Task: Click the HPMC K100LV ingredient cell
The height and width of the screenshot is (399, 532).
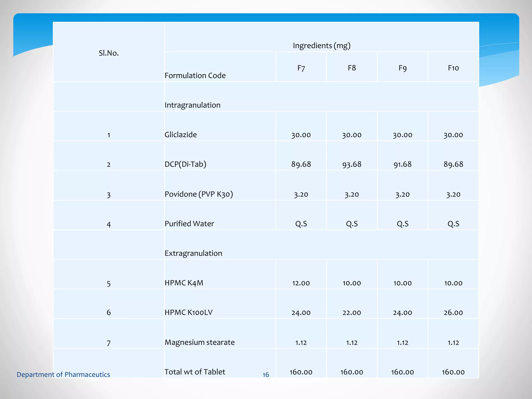Action: click(x=189, y=312)
